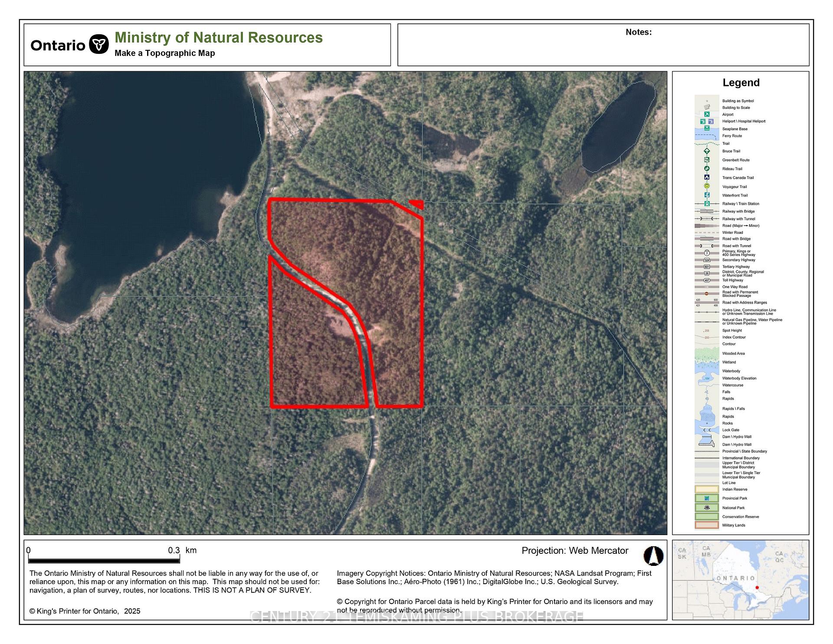Click the red marker on inset map
Image resolution: width=833 pixels, height=644 pixels.
tap(758, 588)
